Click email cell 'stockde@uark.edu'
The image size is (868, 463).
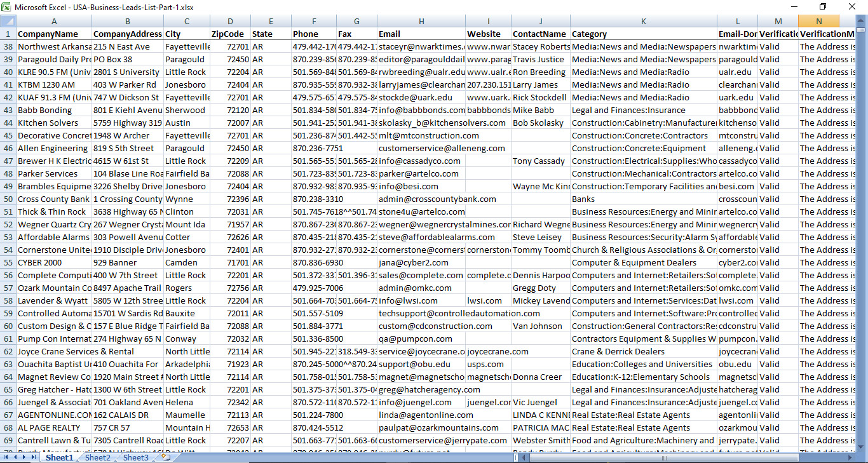[421, 97]
